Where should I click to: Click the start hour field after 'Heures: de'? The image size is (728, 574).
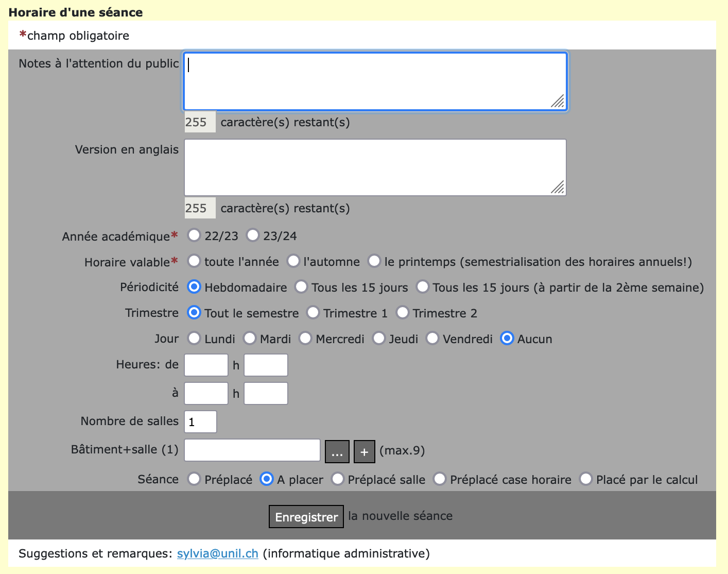tap(206, 365)
